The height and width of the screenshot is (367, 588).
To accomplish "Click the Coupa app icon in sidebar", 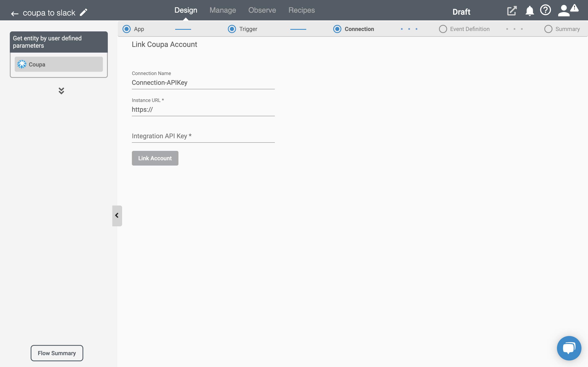I will click(x=22, y=64).
